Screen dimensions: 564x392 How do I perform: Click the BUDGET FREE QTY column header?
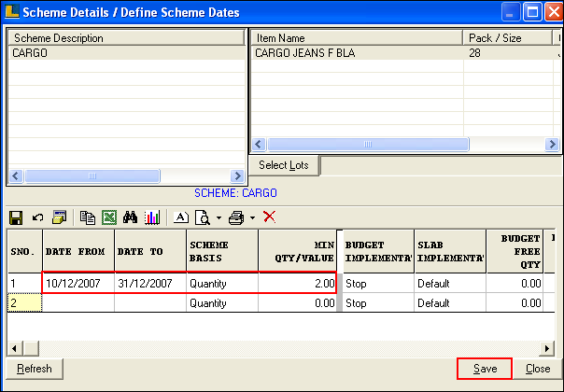[515, 251]
